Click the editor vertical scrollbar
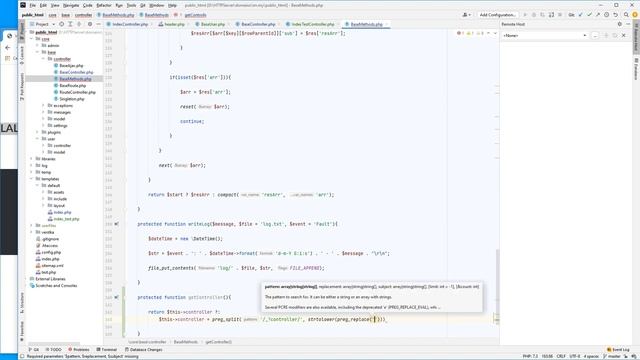 coord(498,286)
